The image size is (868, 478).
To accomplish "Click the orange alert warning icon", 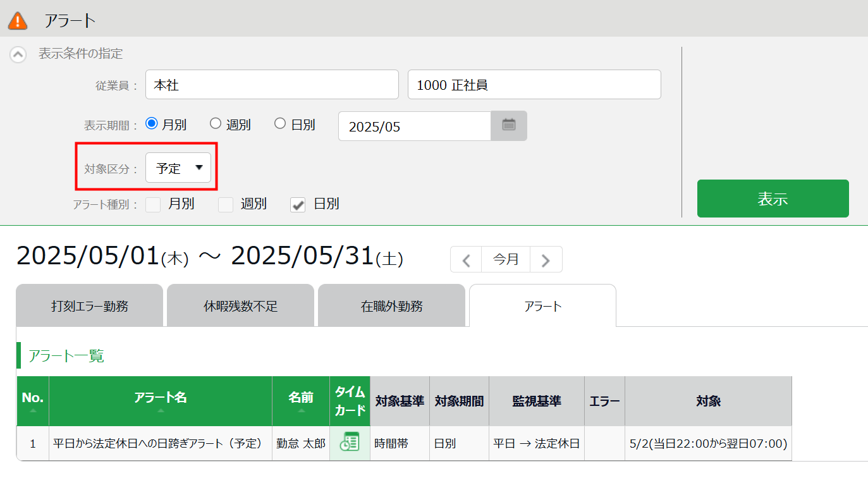I will pos(18,20).
